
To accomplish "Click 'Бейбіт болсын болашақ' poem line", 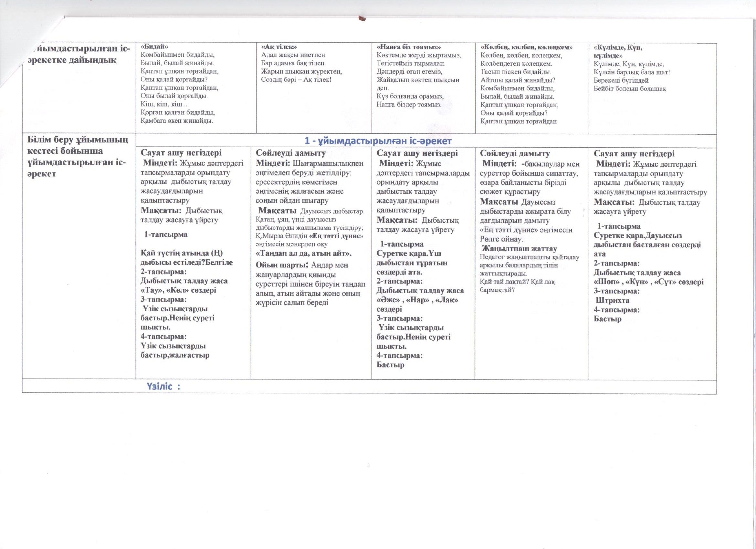I will pos(630,88).
